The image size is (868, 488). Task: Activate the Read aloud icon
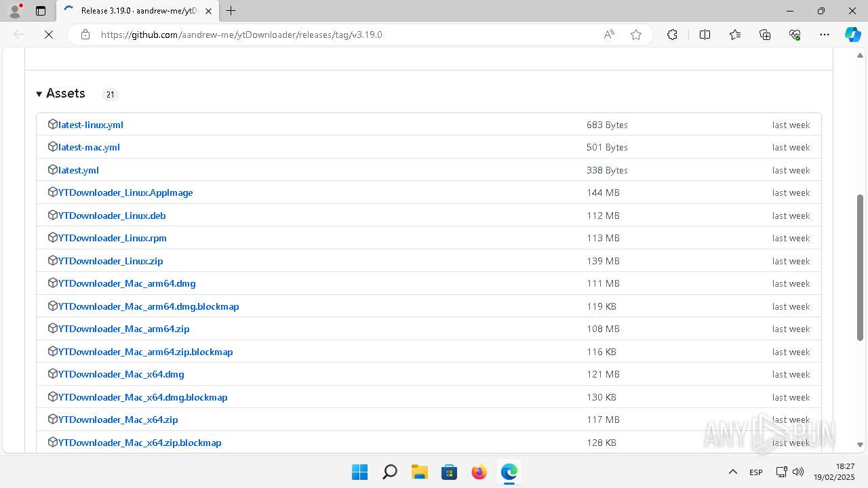pos(609,35)
